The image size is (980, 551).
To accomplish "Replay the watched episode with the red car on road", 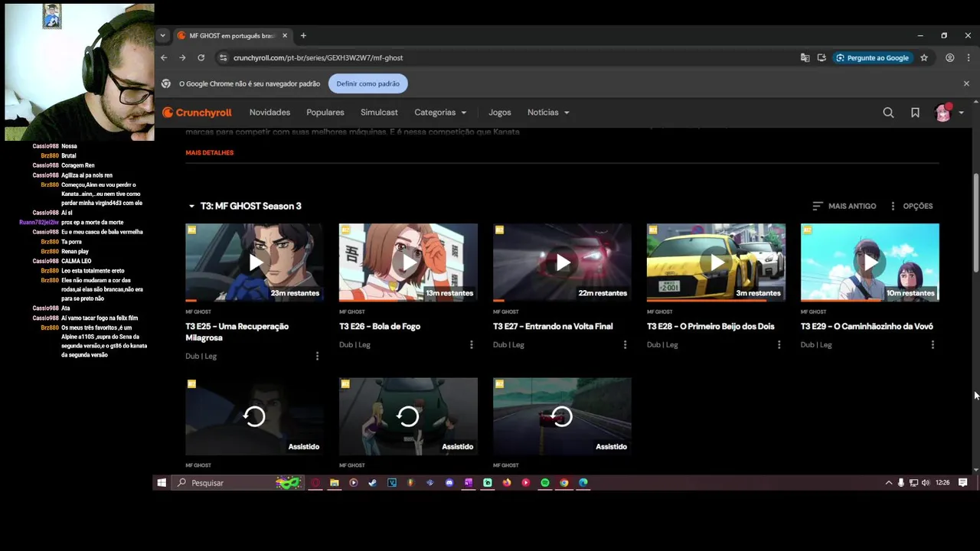I will (x=562, y=416).
